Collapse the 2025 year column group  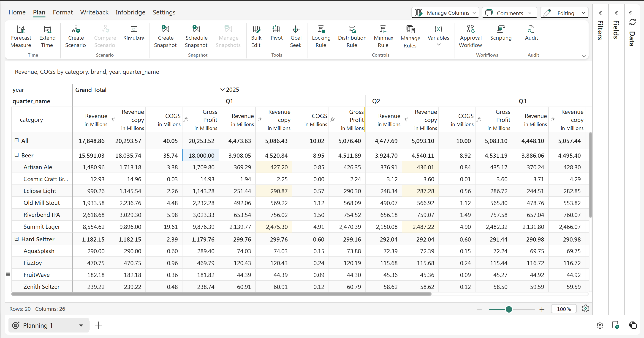coord(222,90)
